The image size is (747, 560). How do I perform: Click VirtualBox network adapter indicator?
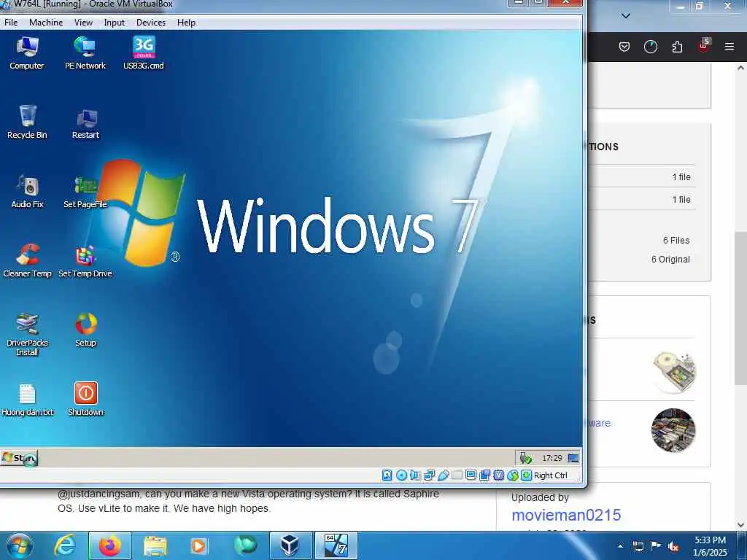429,475
